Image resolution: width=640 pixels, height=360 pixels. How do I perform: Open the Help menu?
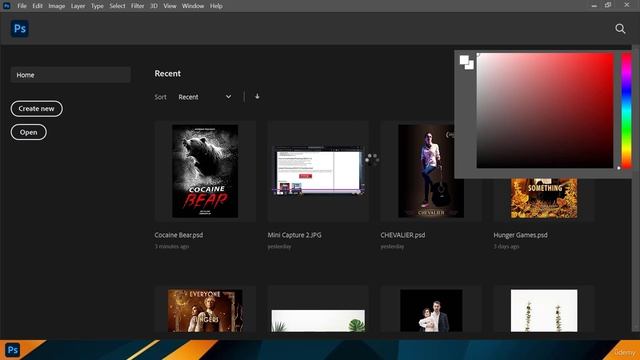coord(216,6)
